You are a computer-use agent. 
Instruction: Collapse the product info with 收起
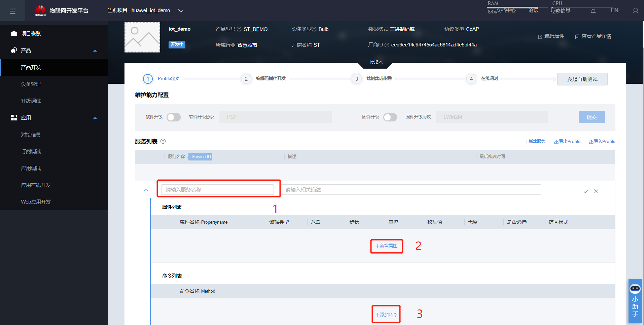(x=376, y=62)
